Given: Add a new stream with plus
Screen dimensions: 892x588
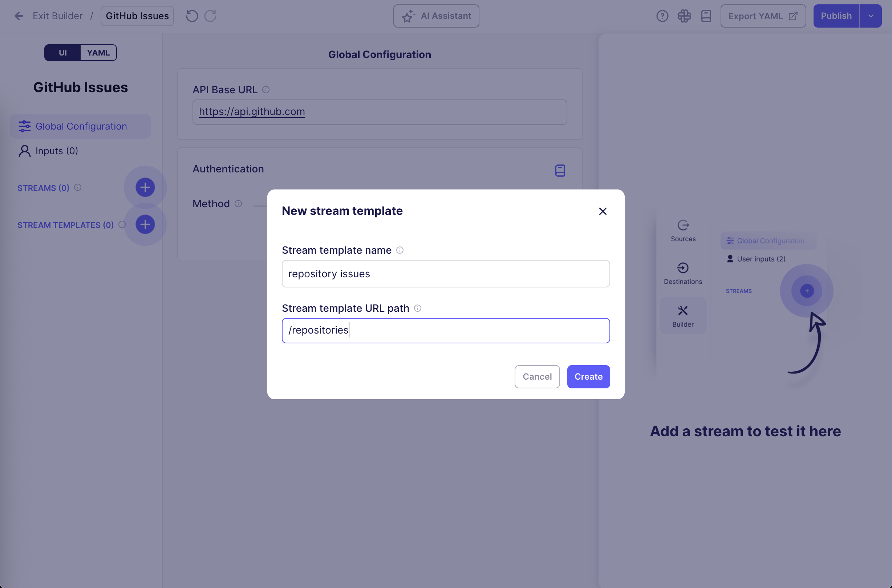Looking at the screenshot, I should pyautogui.click(x=145, y=188).
